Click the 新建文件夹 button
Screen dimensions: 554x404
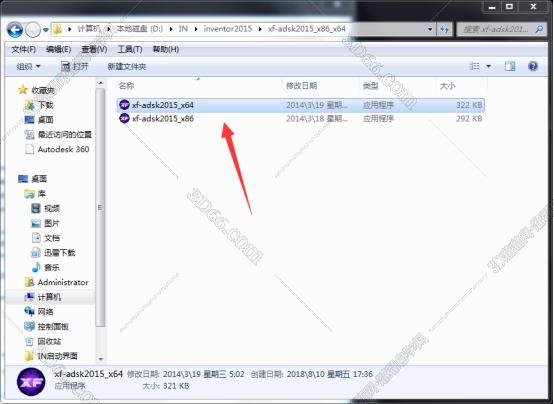pyautogui.click(x=126, y=66)
